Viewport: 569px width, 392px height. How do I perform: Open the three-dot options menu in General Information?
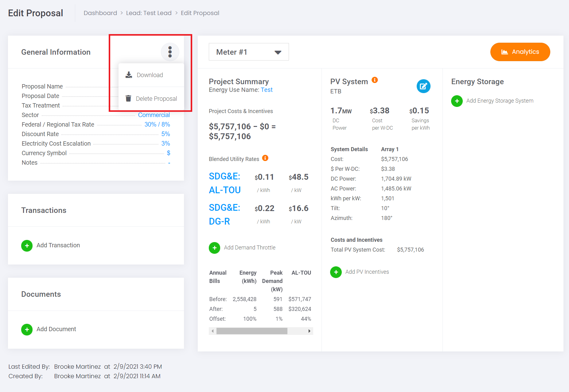pos(170,52)
